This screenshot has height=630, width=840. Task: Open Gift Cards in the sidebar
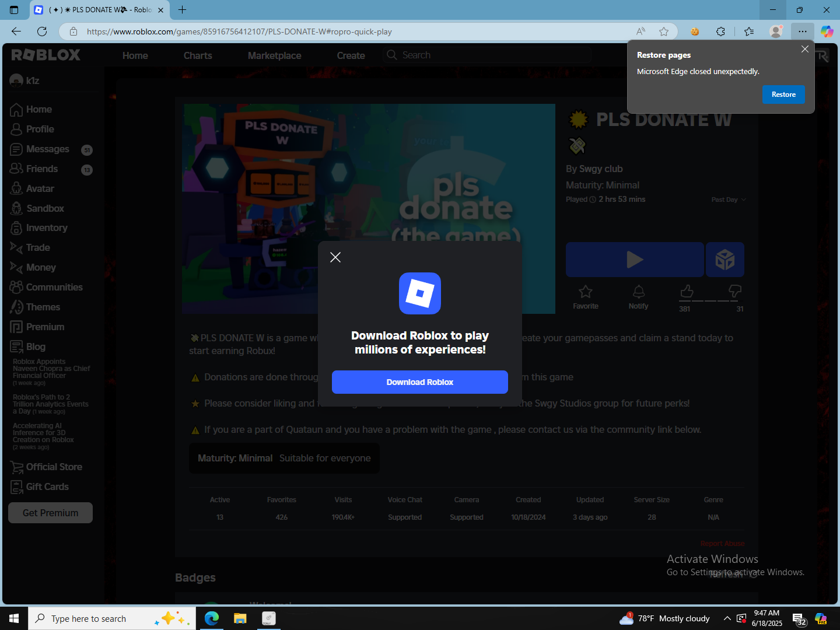coord(40,487)
